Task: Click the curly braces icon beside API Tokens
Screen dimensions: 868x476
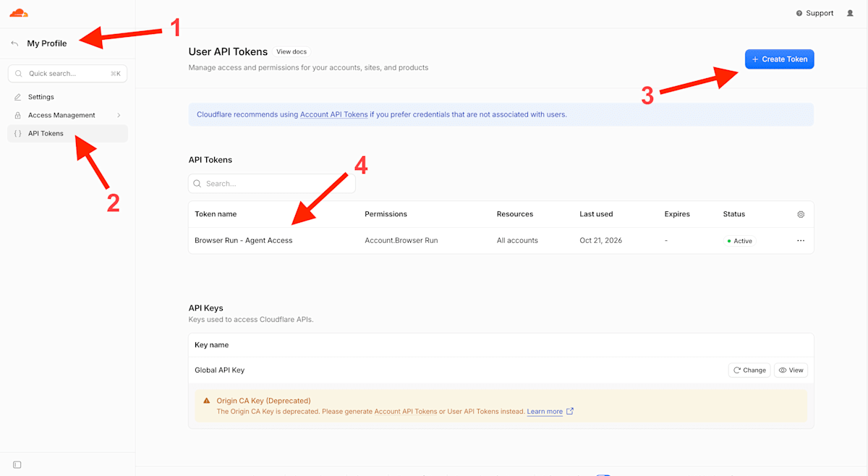Action: pyautogui.click(x=18, y=133)
